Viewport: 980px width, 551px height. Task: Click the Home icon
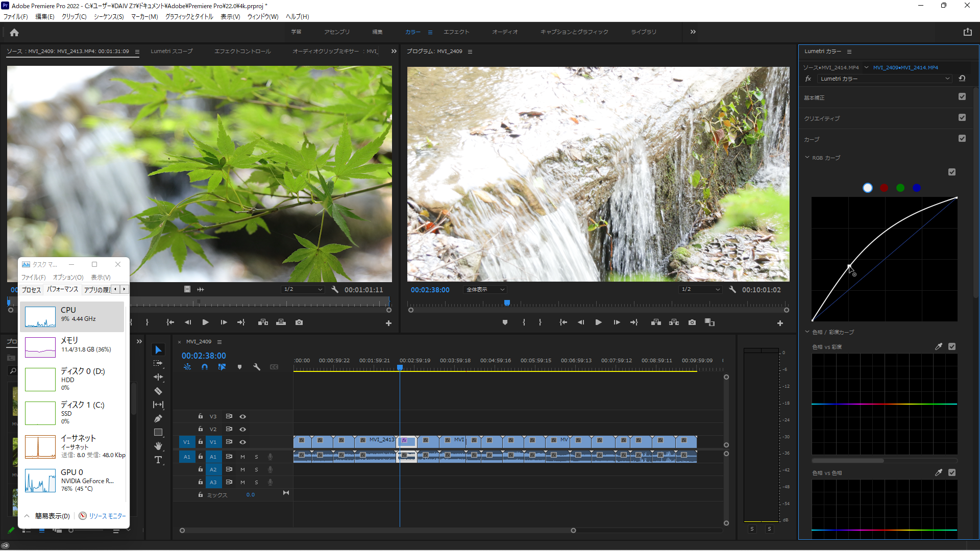14,32
